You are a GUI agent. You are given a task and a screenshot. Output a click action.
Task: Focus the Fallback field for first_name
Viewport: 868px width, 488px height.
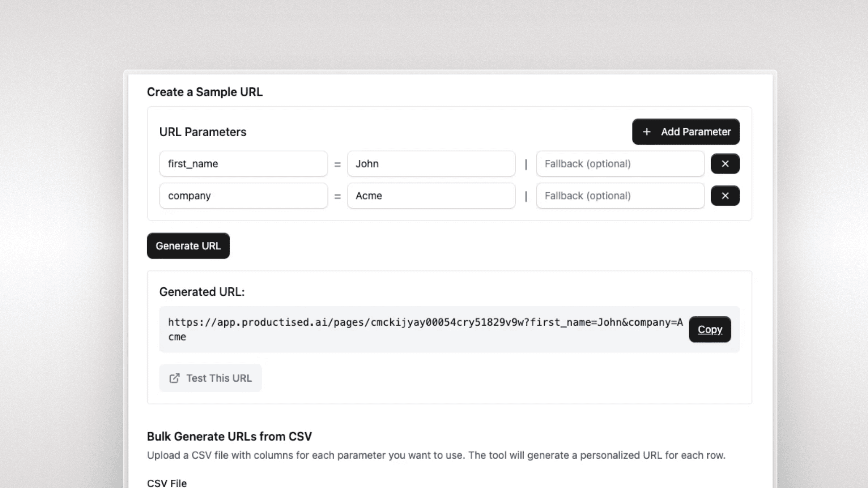[620, 164]
